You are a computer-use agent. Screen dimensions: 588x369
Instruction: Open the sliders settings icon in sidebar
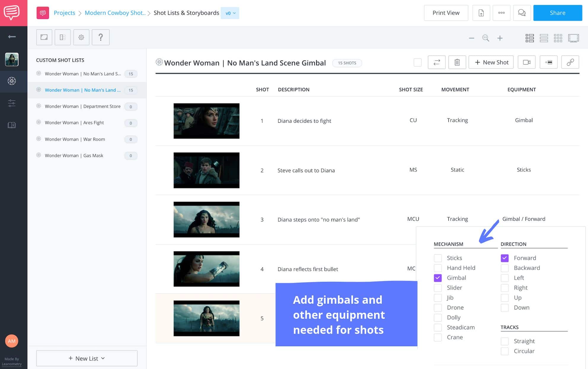(x=12, y=103)
